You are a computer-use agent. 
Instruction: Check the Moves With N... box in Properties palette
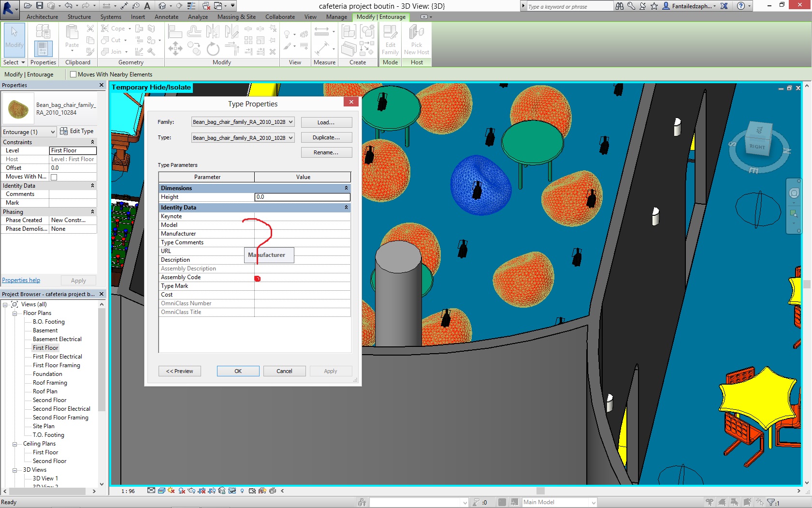coord(54,177)
